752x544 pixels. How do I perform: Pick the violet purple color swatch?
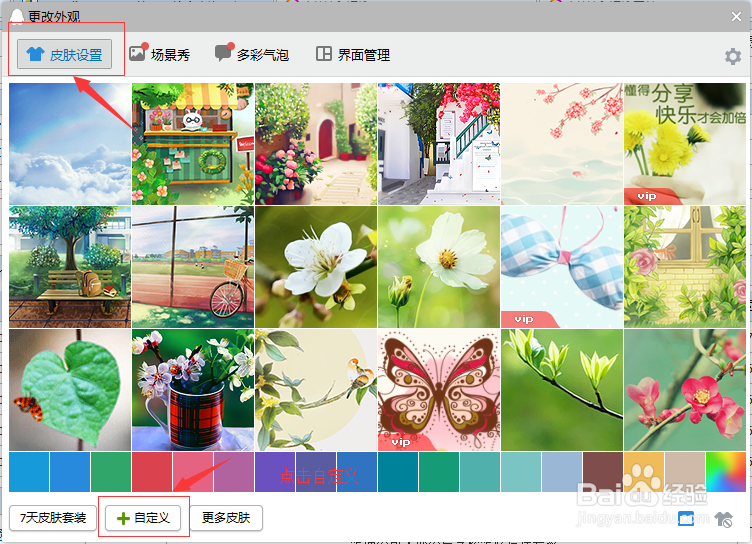[275, 472]
